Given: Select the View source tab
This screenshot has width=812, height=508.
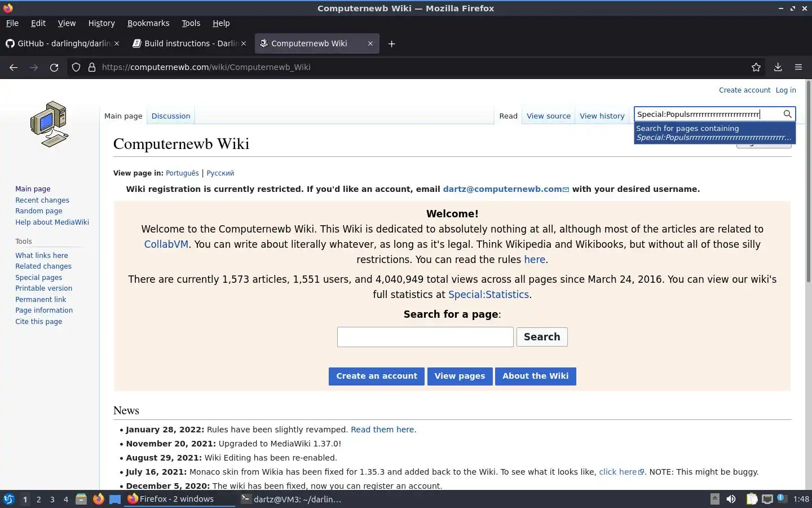Looking at the screenshot, I should pos(549,116).
